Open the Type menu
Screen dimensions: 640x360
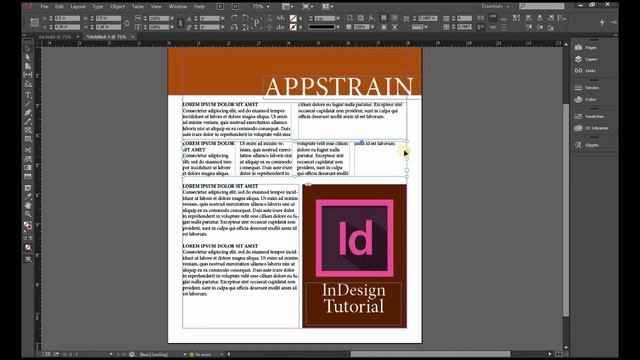98,7
